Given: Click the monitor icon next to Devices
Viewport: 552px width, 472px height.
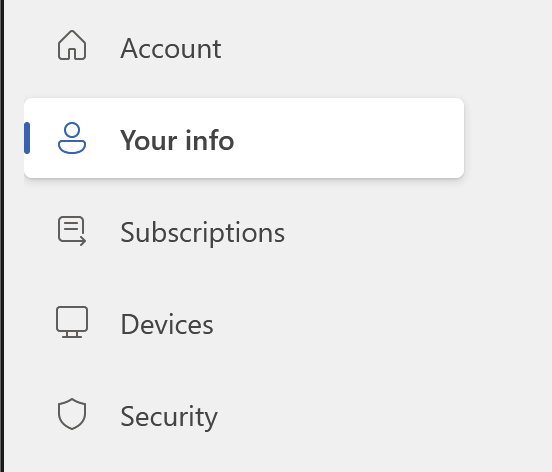Looking at the screenshot, I should tap(72, 322).
